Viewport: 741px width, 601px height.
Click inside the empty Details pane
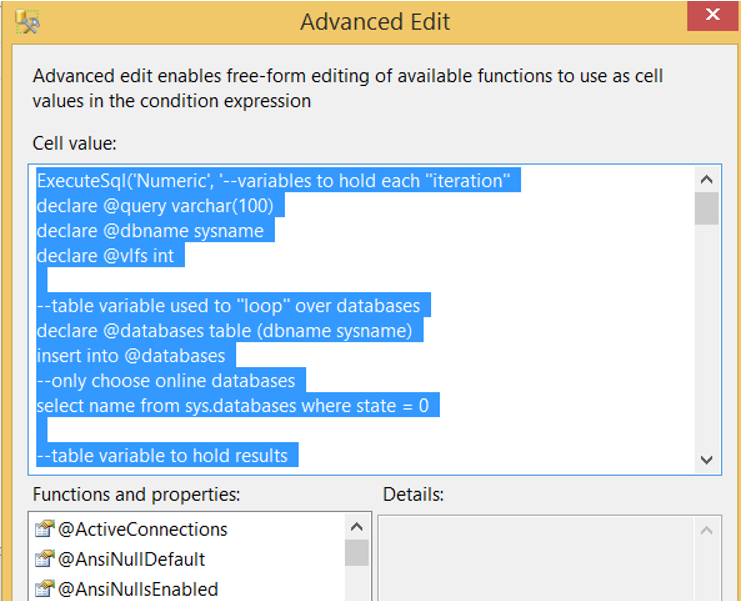tap(536, 558)
